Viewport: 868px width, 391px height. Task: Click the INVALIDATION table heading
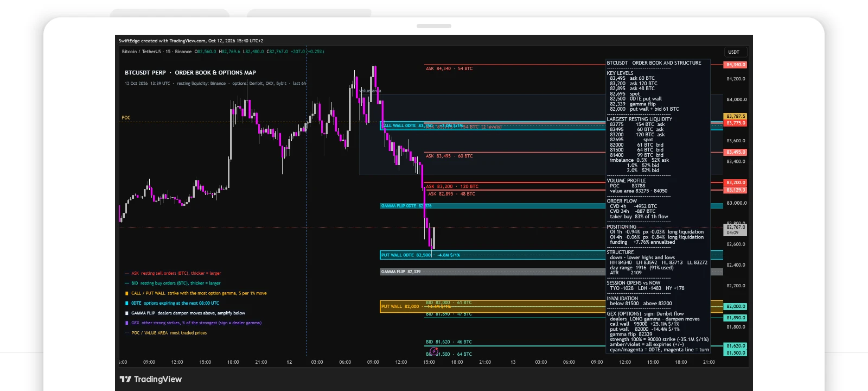pyautogui.click(x=622, y=299)
